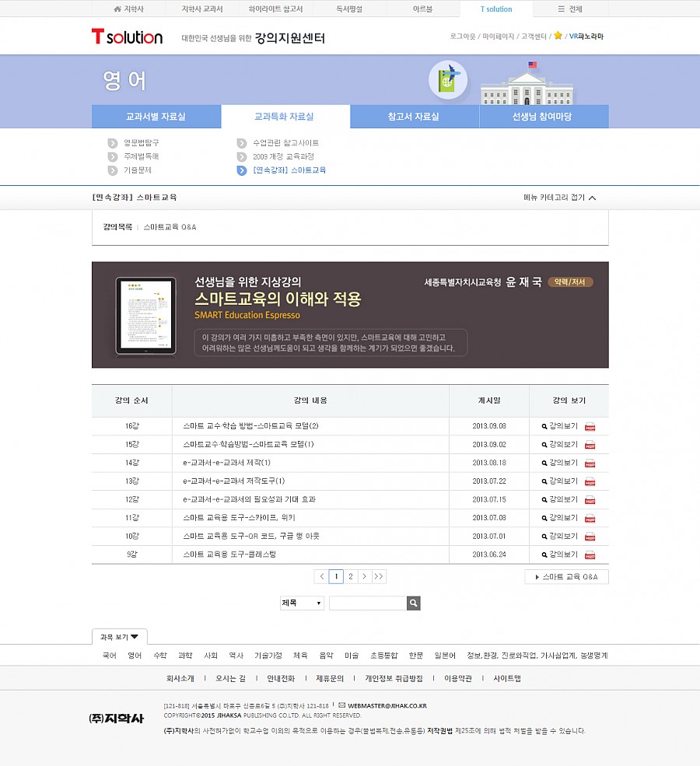The image size is (700, 766).
Task: Open the 제목 search type dropdown
Action: tap(302, 603)
